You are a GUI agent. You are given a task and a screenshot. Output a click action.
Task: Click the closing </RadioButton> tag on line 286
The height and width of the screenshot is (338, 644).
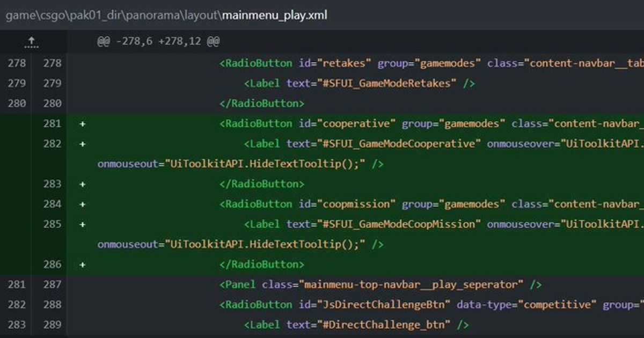point(262,264)
